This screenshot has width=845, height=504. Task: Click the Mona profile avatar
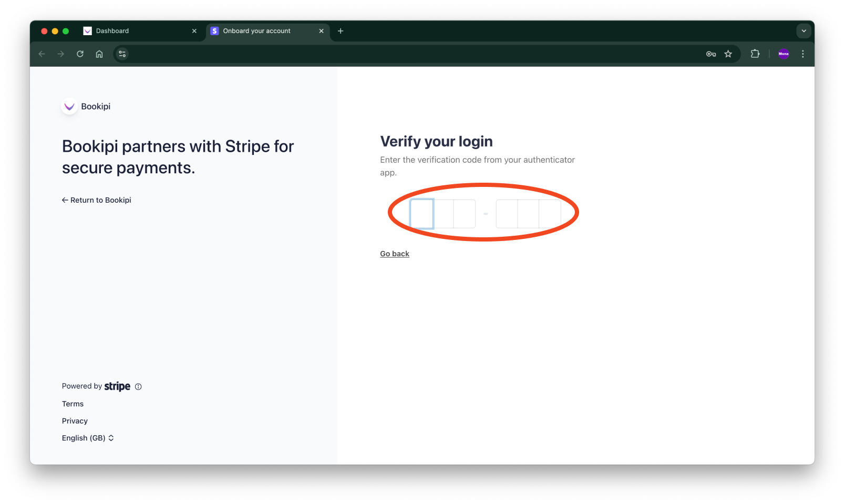click(x=784, y=54)
